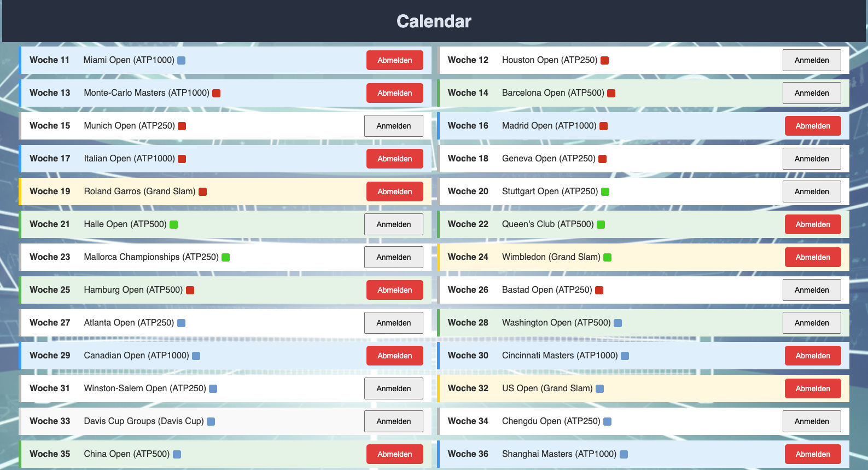Click Abmelden for Cincinnati Masters
This screenshot has width=868, height=470.
813,356
